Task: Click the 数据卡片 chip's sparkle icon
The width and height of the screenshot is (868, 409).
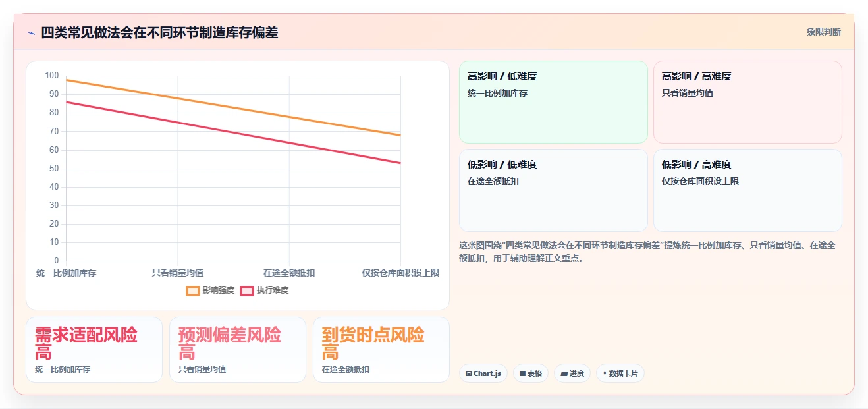Action: (605, 373)
